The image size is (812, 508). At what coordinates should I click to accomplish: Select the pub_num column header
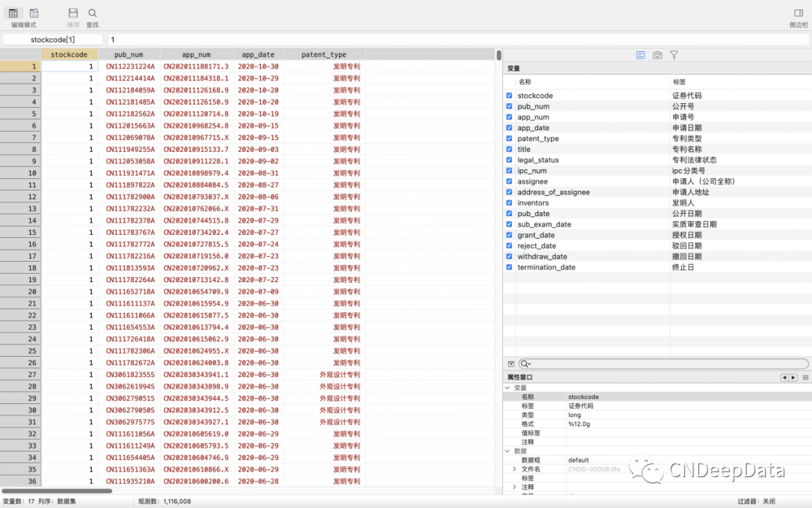click(x=129, y=54)
